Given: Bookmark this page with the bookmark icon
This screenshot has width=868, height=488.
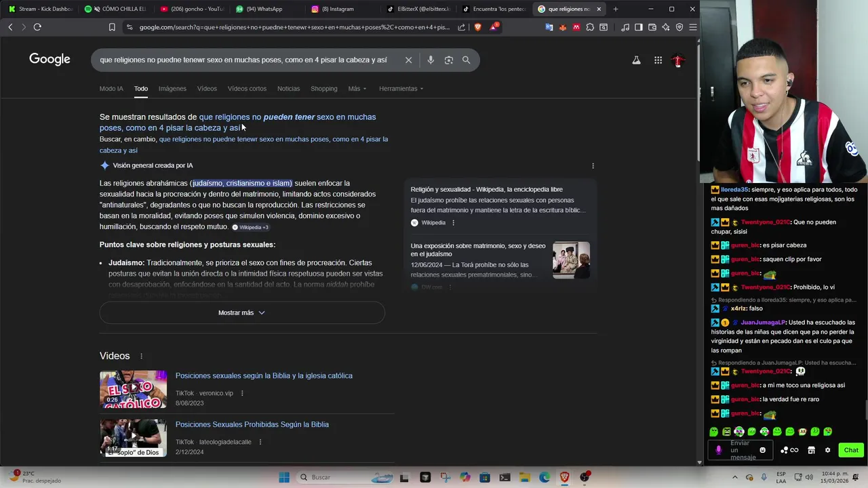Looking at the screenshot, I should pos(112,27).
